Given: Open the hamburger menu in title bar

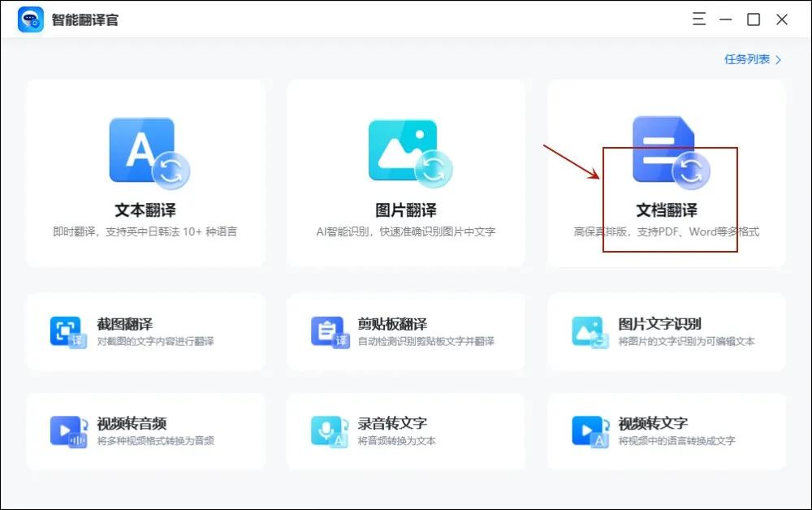Looking at the screenshot, I should (699, 19).
